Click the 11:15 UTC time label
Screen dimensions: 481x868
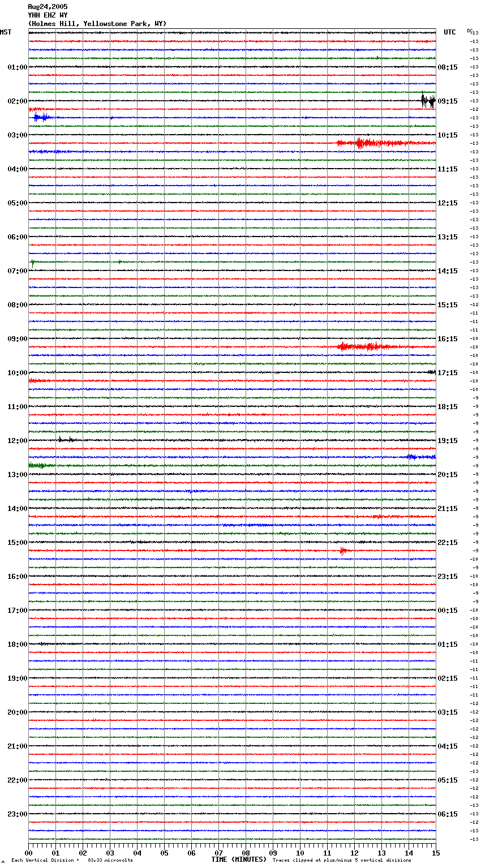448,169
